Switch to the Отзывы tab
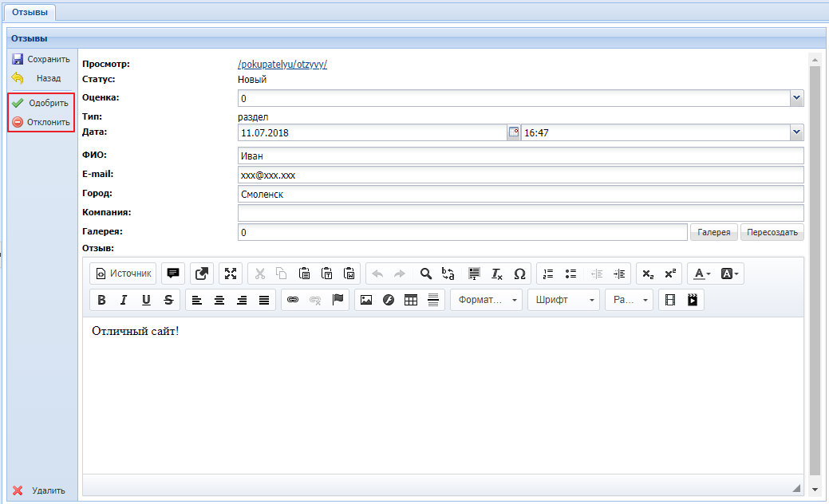Screen dimensions: 829x504 click(x=30, y=12)
